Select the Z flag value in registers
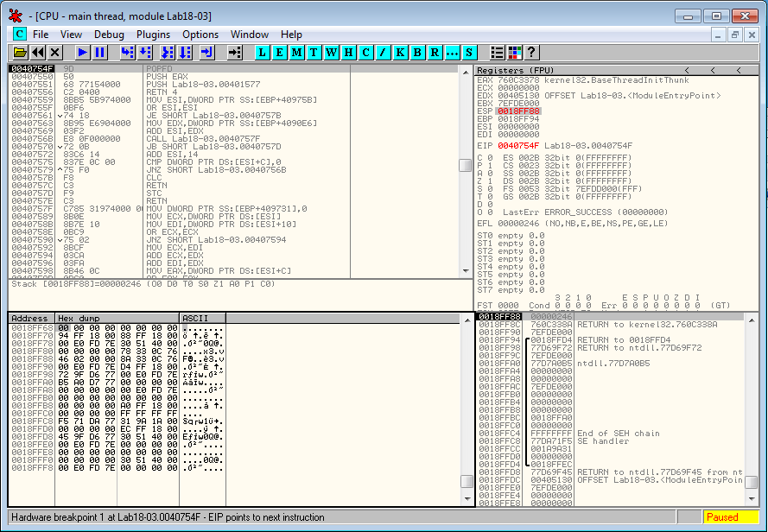768x532 pixels. [x=488, y=181]
